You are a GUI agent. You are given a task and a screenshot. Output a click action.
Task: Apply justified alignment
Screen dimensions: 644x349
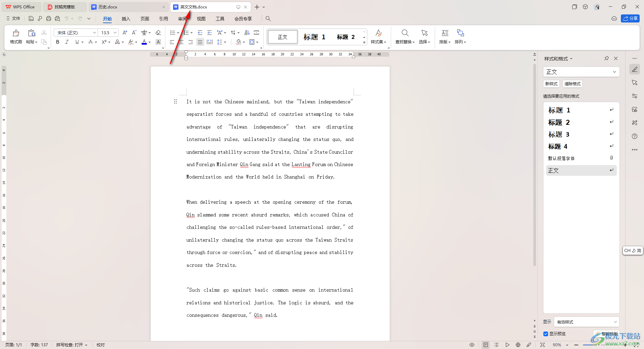(x=200, y=42)
